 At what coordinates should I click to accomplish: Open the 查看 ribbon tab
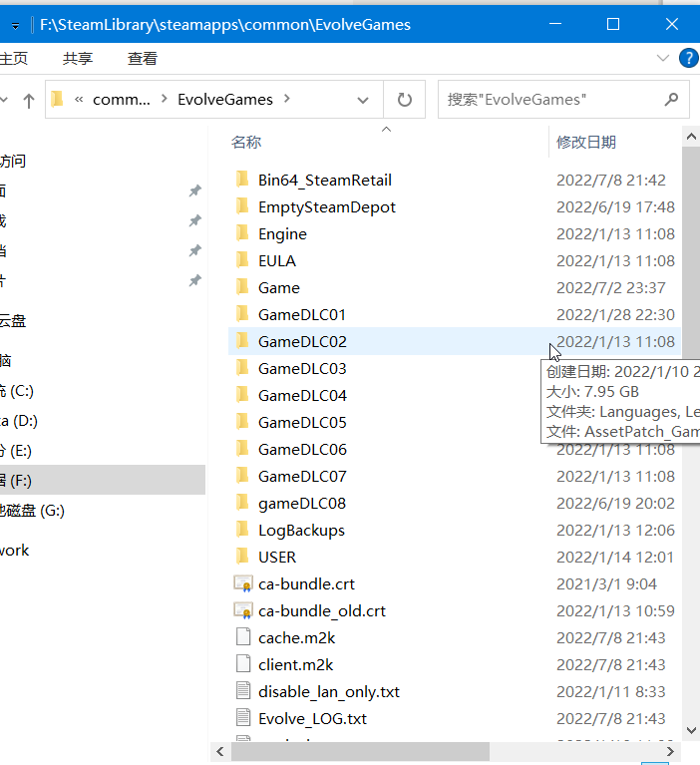tap(143, 59)
